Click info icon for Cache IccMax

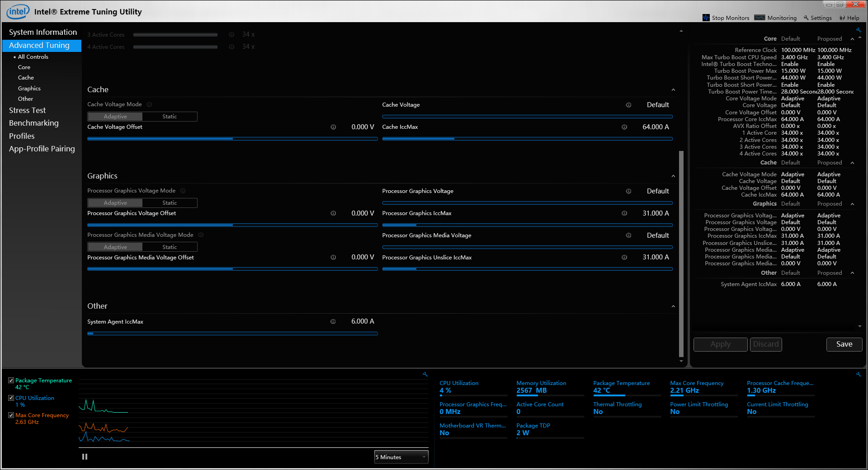pos(624,127)
